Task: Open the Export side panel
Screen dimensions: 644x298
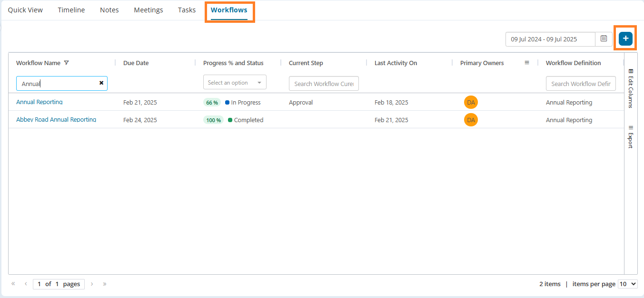Action: coord(631,137)
